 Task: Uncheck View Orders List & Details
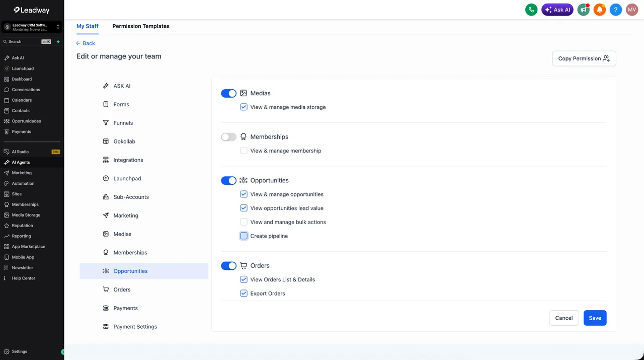tap(244, 279)
